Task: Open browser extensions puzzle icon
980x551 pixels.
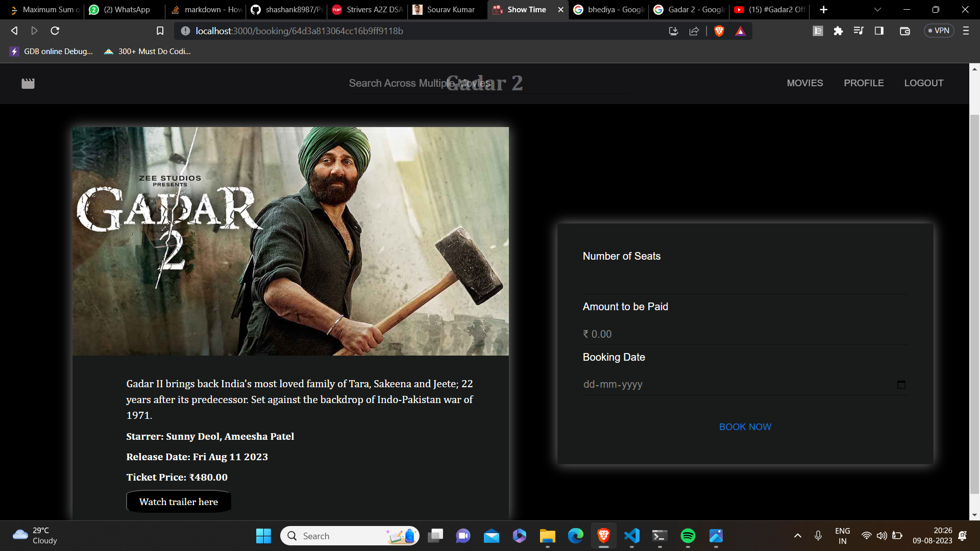Action: pyautogui.click(x=838, y=31)
